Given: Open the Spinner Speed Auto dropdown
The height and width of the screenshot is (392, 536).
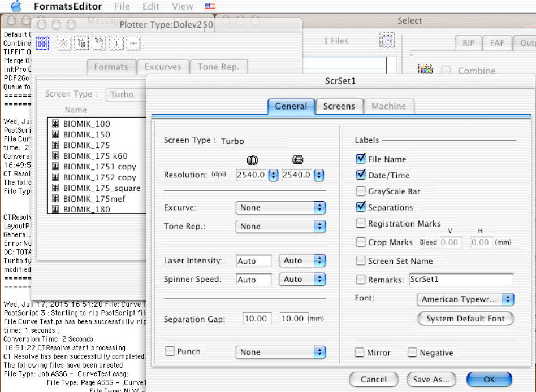Looking at the screenshot, I should (x=302, y=280).
